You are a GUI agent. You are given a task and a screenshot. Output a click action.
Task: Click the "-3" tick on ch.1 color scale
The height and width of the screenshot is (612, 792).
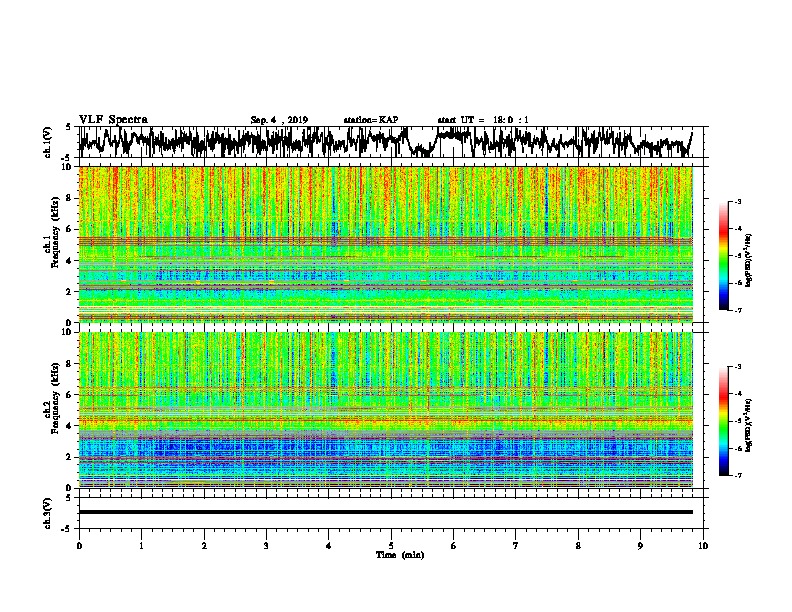pos(737,201)
